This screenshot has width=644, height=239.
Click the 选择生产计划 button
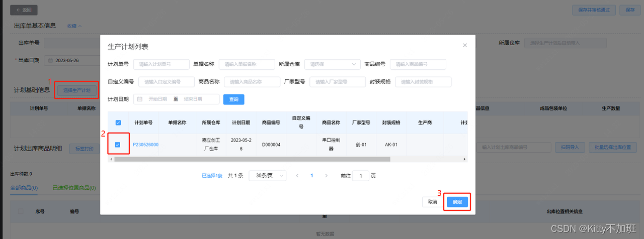(77, 90)
